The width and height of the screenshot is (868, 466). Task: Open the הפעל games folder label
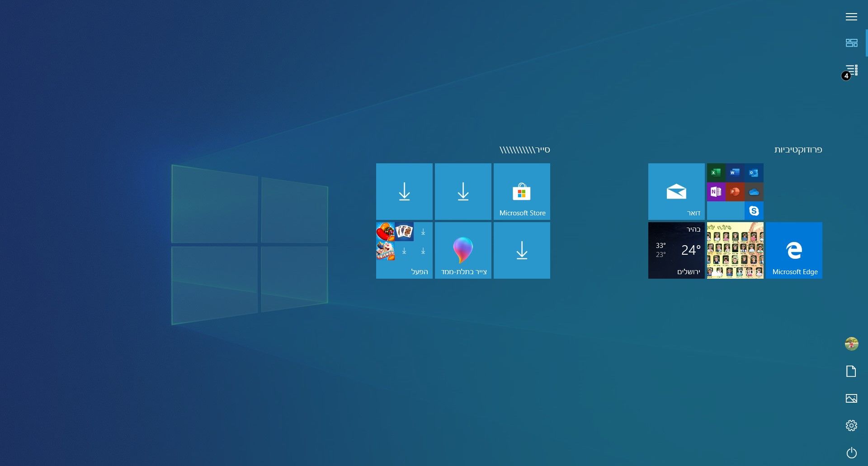(x=420, y=271)
